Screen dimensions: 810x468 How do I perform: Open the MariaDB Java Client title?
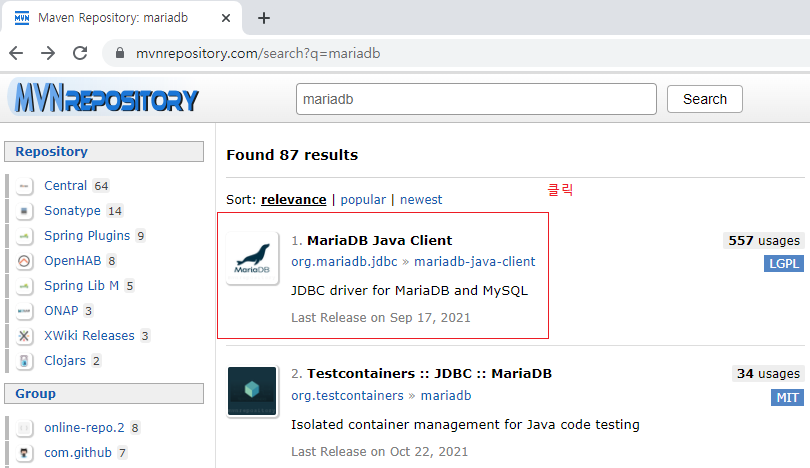[x=379, y=240]
